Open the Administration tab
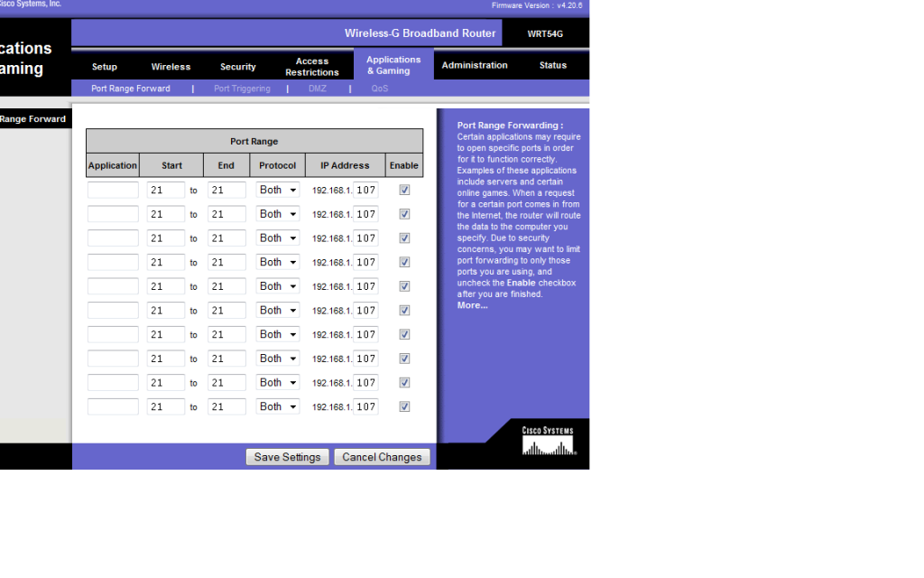Viewport: 924px width, 578px height. click(x=475, y=66)
